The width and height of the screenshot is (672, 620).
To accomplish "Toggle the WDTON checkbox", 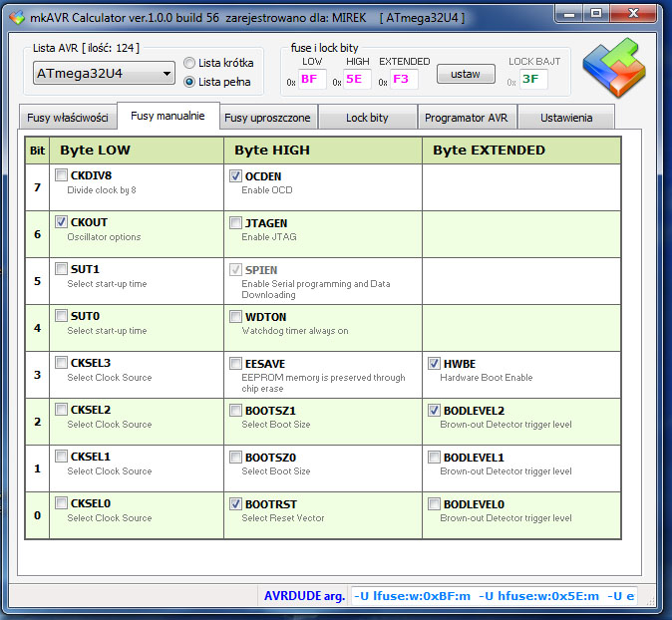I will [235, 316].
